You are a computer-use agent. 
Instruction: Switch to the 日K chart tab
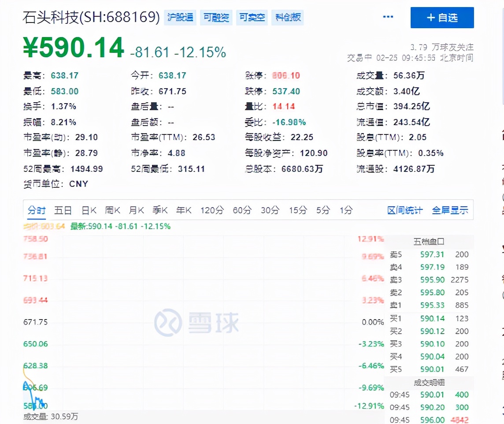coord(89,210)
